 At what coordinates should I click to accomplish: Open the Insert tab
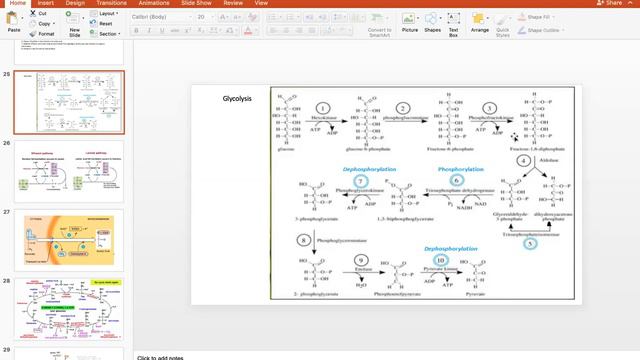45,3
